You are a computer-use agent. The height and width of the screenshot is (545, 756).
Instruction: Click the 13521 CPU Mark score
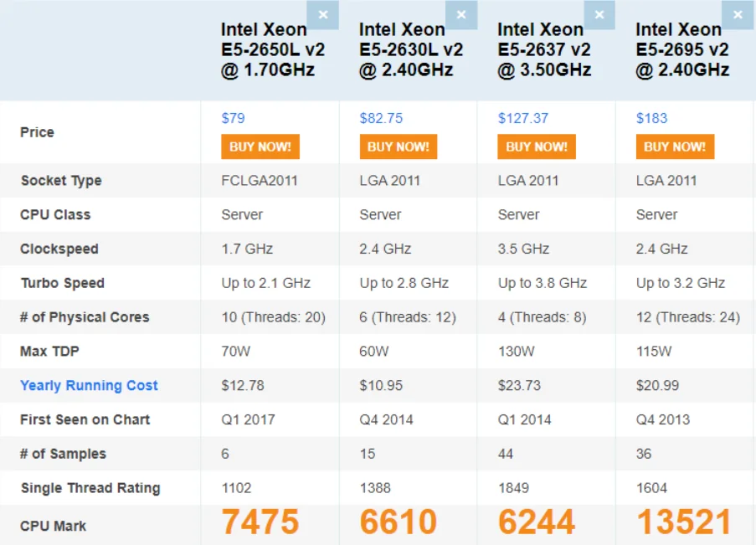tap(684, 522)
